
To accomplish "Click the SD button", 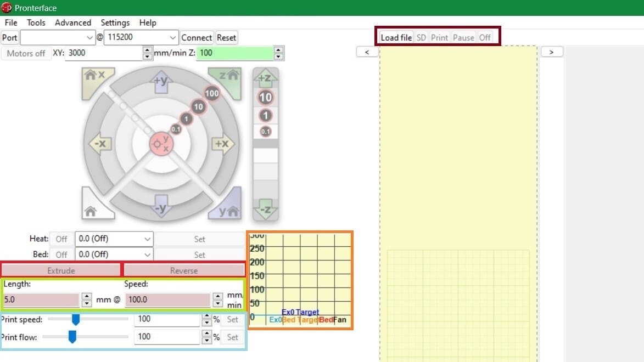I will coord(421,37).
